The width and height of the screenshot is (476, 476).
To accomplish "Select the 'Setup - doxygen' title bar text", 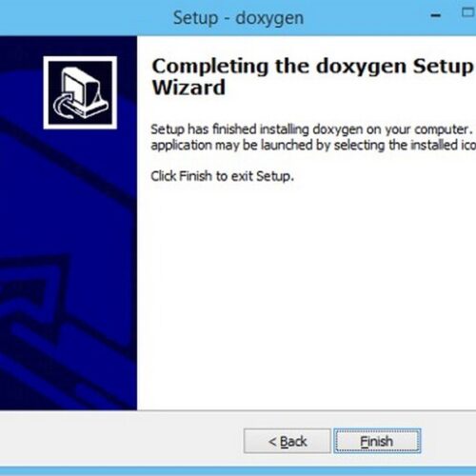I will tap(238, 18).
